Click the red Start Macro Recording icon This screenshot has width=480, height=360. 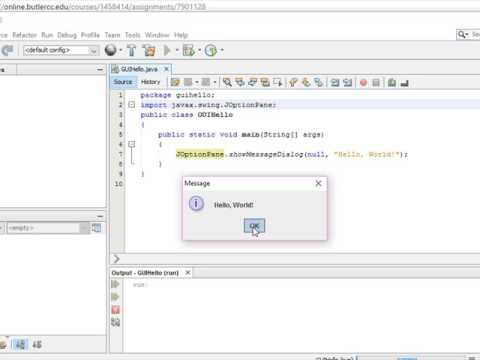point(363,82)
